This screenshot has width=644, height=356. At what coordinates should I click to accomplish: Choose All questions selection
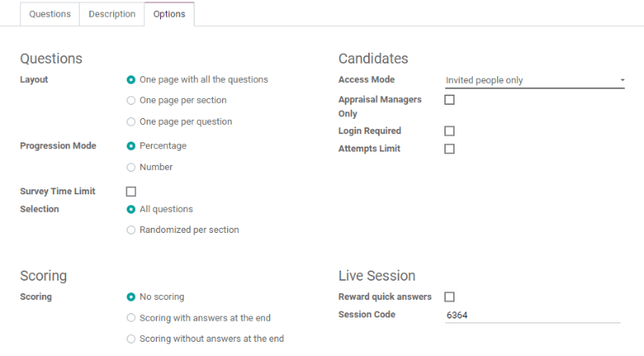coord(131,209)
